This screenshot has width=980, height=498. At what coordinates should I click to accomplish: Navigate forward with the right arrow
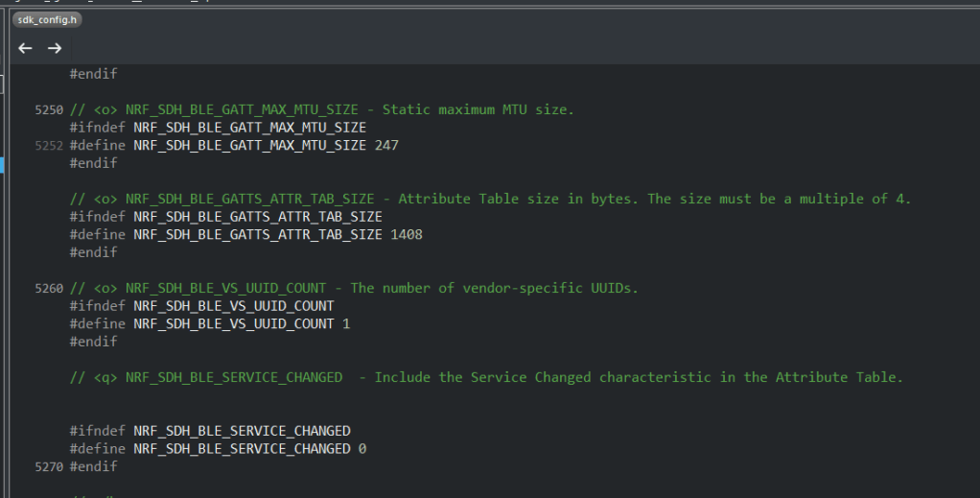pos(55,48)
